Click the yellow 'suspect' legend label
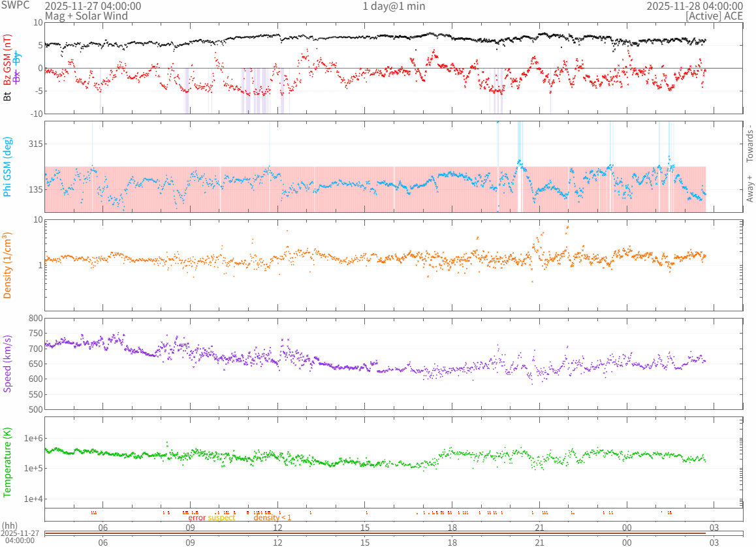The height and width of the screenshot is (547, 756). point(221,518)
